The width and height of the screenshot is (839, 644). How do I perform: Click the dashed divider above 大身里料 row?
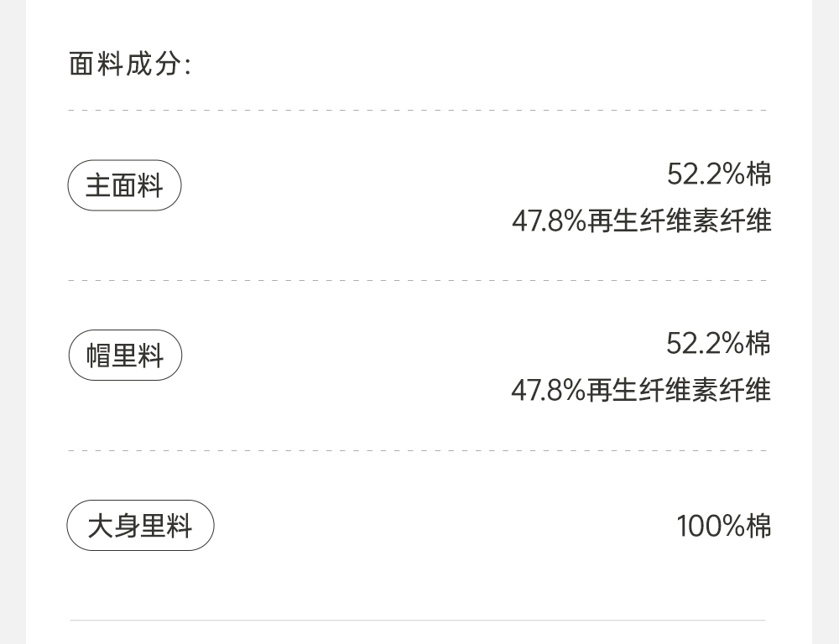tap(418, 450)
